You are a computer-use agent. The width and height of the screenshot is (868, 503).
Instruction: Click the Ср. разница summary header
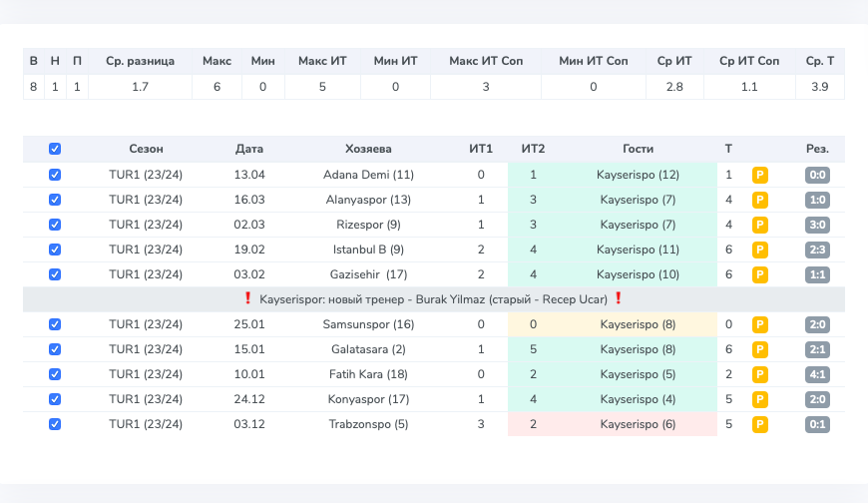click(x=140, y=61)
